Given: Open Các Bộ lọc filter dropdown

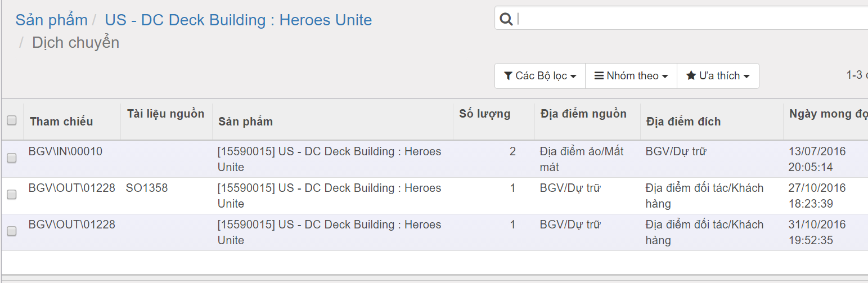Looking at the screenshot, I should (x=540, y=76).
